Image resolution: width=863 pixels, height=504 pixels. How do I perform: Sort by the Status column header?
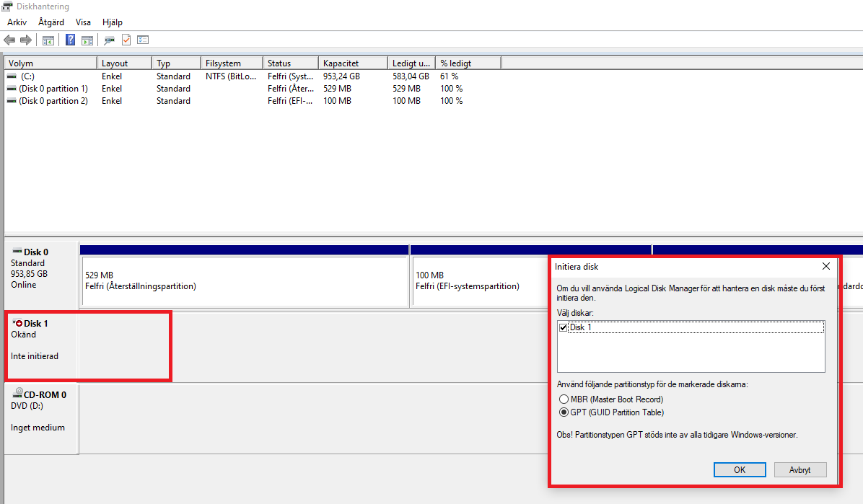point(291,63)
